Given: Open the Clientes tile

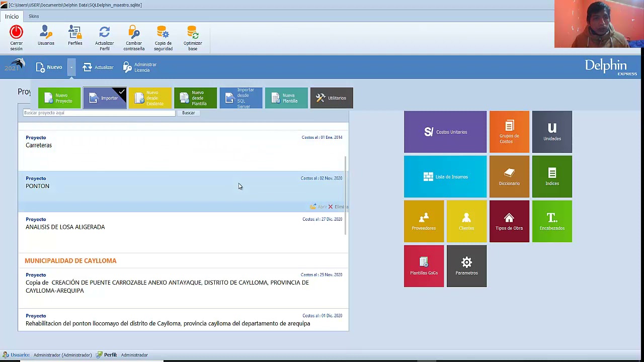Looking at the screenshot, I should 466,221.
